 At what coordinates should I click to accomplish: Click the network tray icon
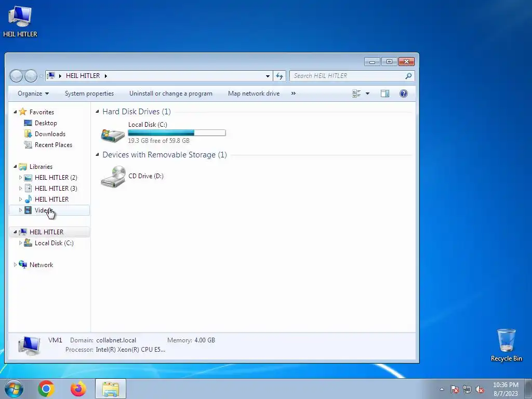pyautogui.click(x=467, y=389)
